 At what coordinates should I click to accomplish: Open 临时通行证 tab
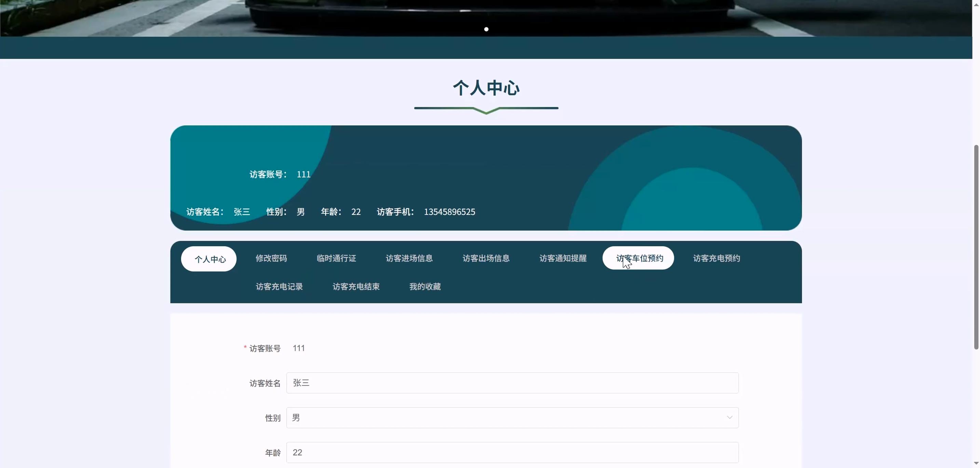point(336,258)
